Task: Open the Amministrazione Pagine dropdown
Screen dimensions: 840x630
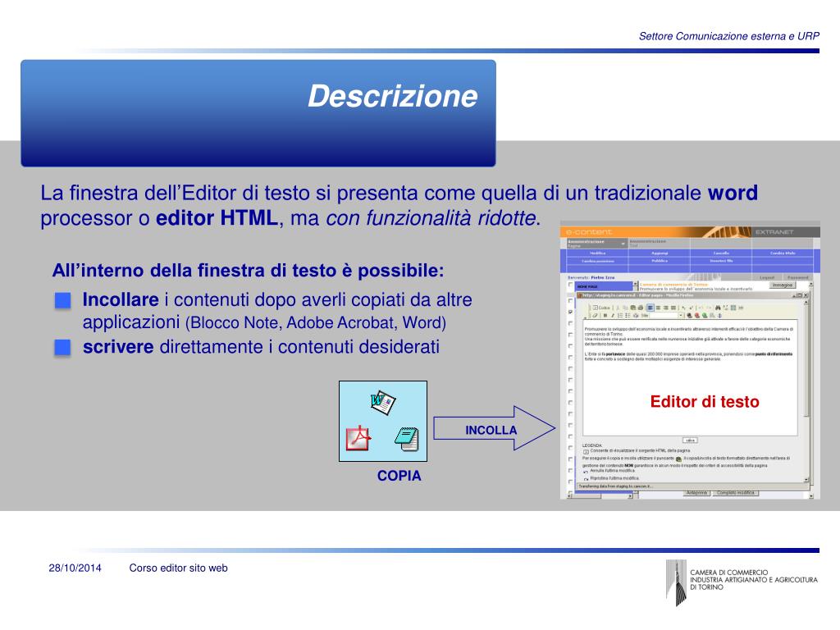Action: tap(597, 244)
